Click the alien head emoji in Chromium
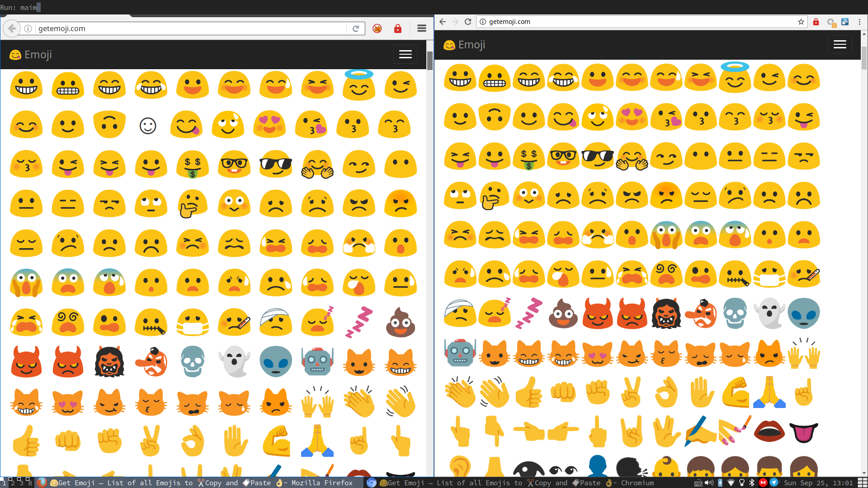 [x=803, y=313]
